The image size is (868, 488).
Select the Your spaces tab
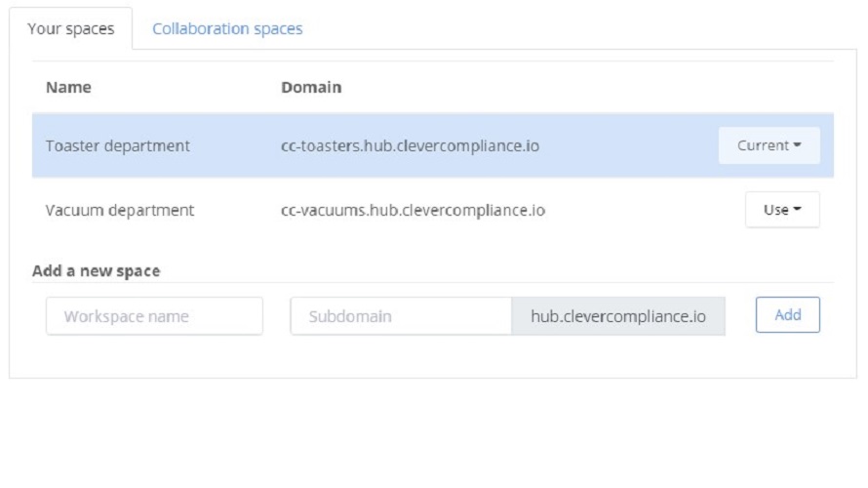pyautogui.click(x=71, y=29)
